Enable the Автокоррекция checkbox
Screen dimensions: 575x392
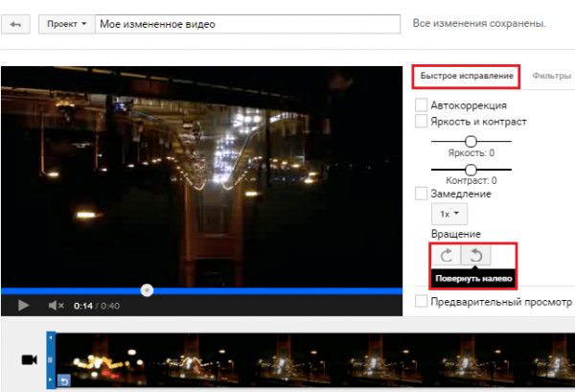421,104
